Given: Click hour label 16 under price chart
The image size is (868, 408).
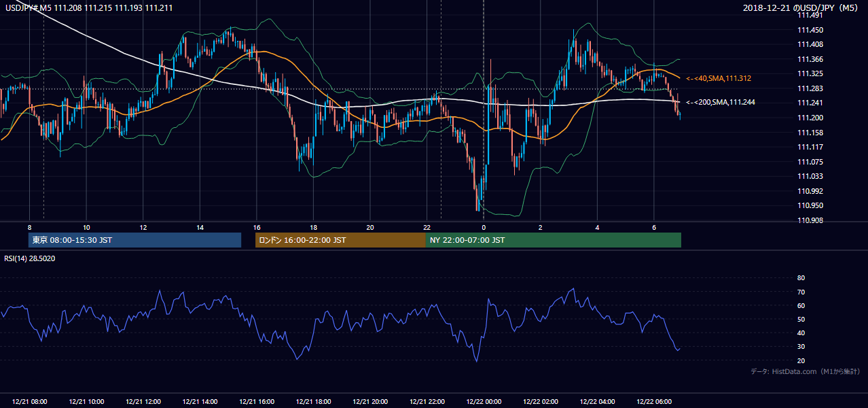Looking at the screenshot, I should point(257,227).
